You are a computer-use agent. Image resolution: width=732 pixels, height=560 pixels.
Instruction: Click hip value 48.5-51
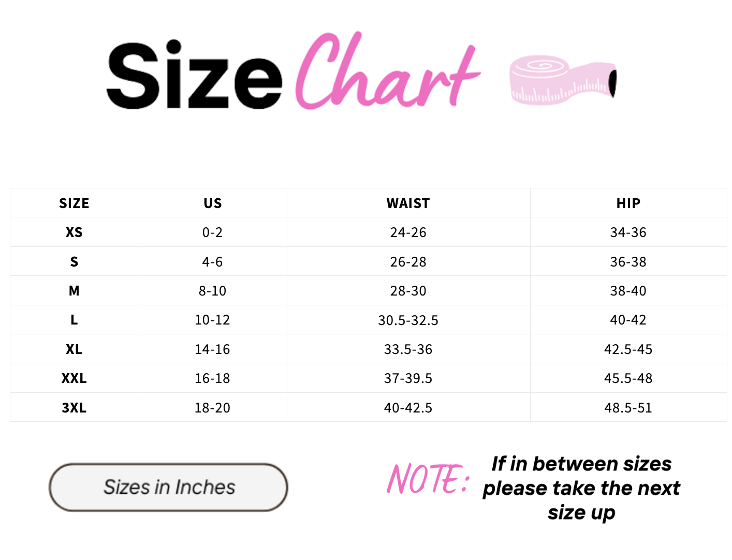(628, 408)
